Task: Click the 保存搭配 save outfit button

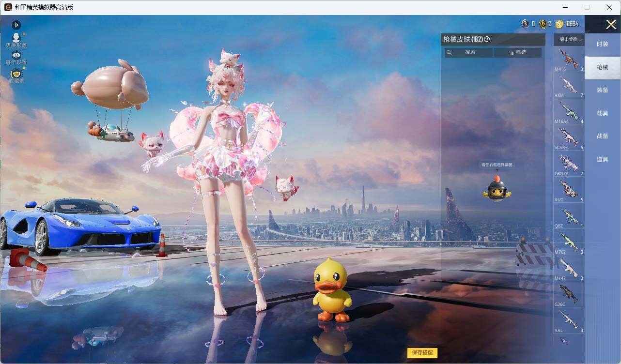Action: (422, 352)
